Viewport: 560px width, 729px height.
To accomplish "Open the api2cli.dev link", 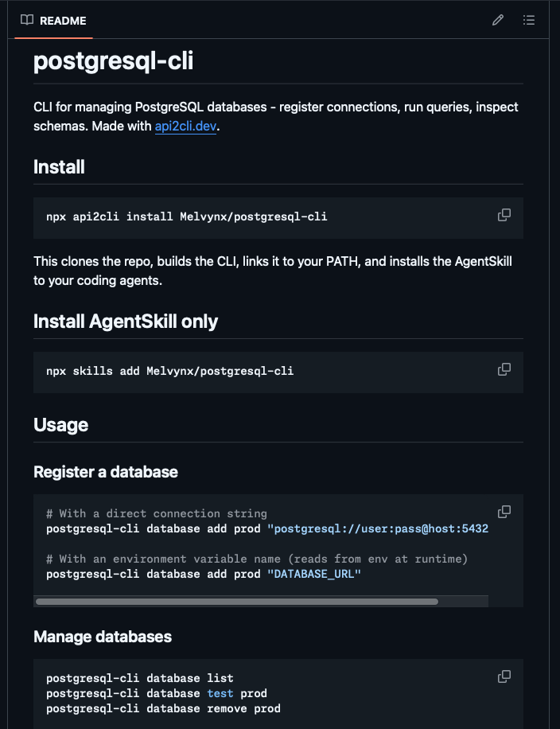I will 185,126.
